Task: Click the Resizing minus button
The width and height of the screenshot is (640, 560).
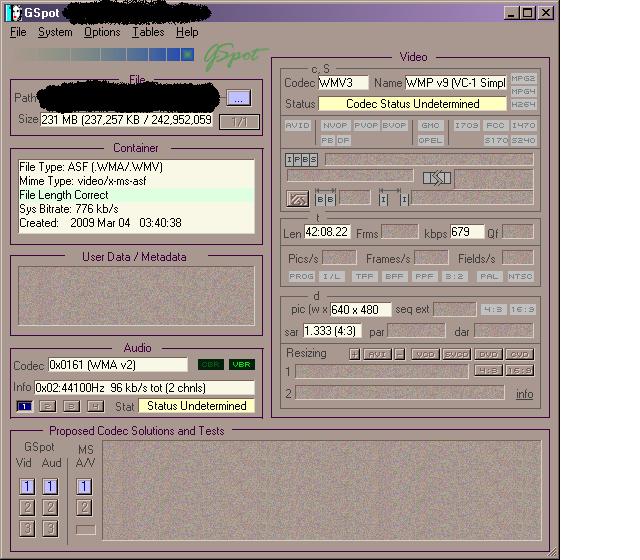Action: 400,354
